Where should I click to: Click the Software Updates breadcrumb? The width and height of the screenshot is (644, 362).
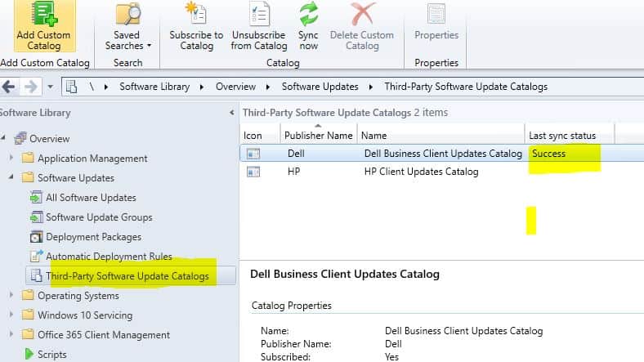(x=320, y=87)
